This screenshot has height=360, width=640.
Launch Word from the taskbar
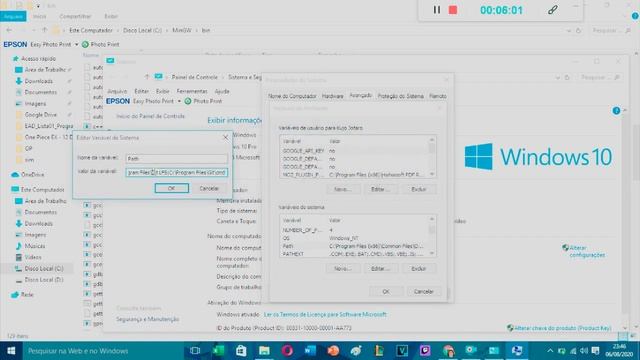[310, 351]
